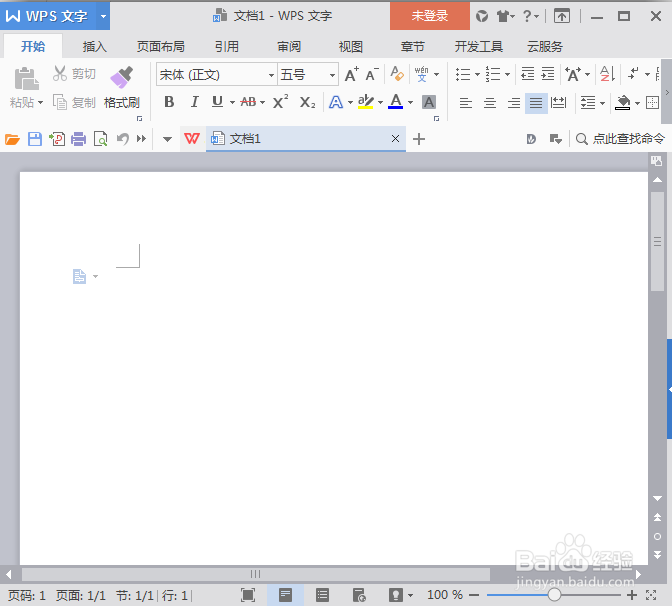Expand highlight color dropdown arrow
The width and height of the screenshot is (672, 606).
[380, 102]
